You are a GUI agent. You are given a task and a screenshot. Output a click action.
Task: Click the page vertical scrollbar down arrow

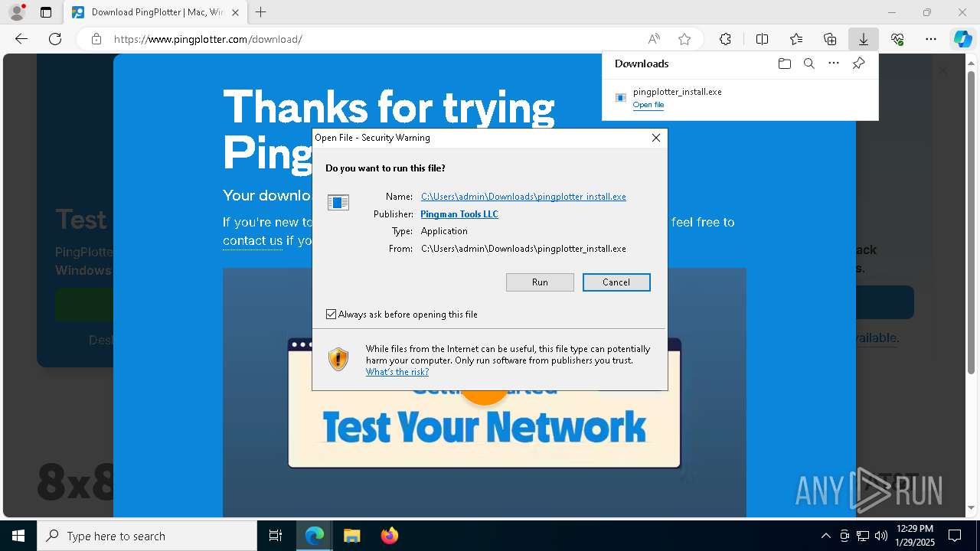[973, 507]
